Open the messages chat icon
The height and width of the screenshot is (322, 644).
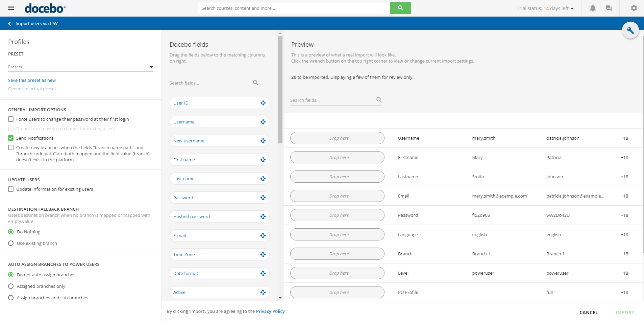tap(608, 8)
